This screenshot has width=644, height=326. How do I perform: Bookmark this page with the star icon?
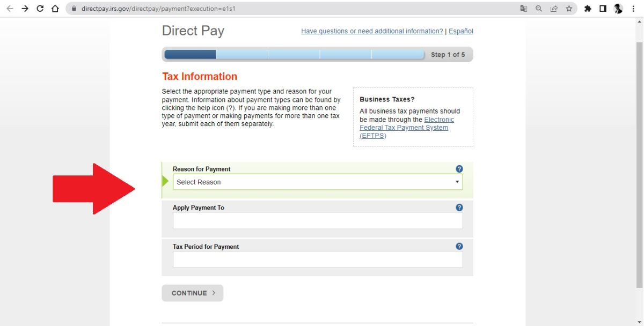(x=569, y=9)
